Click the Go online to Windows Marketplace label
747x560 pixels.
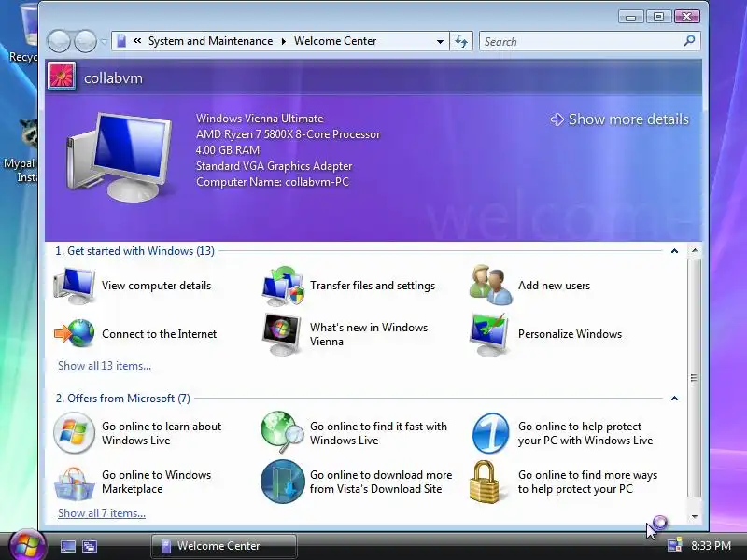(x=156, y=482)
